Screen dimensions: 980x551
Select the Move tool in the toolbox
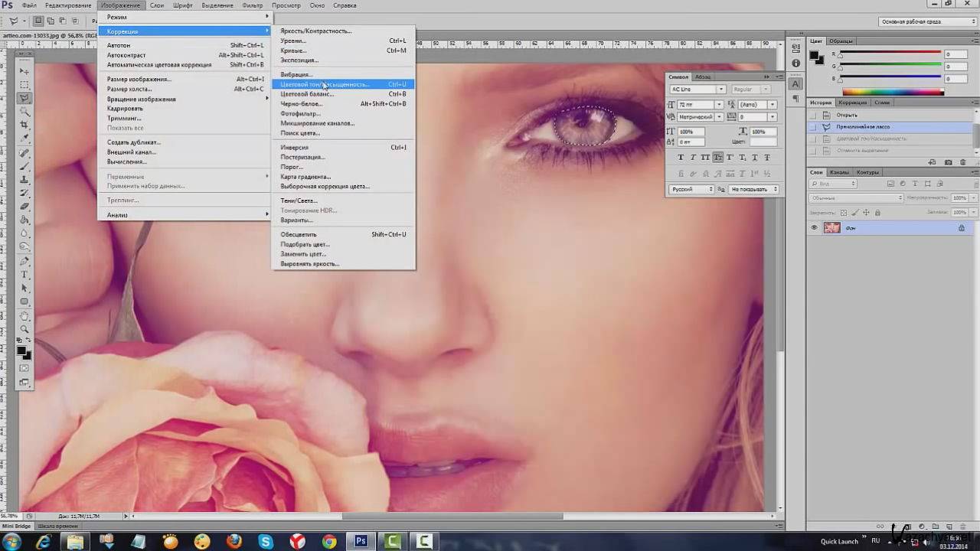coord(24,70)
